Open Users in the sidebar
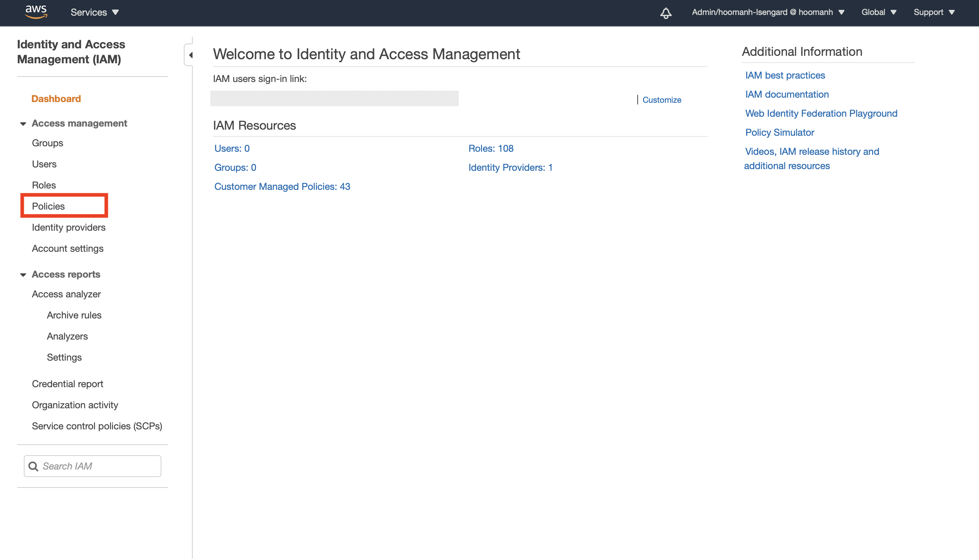 pyautogui.click(x=44, y=164)
